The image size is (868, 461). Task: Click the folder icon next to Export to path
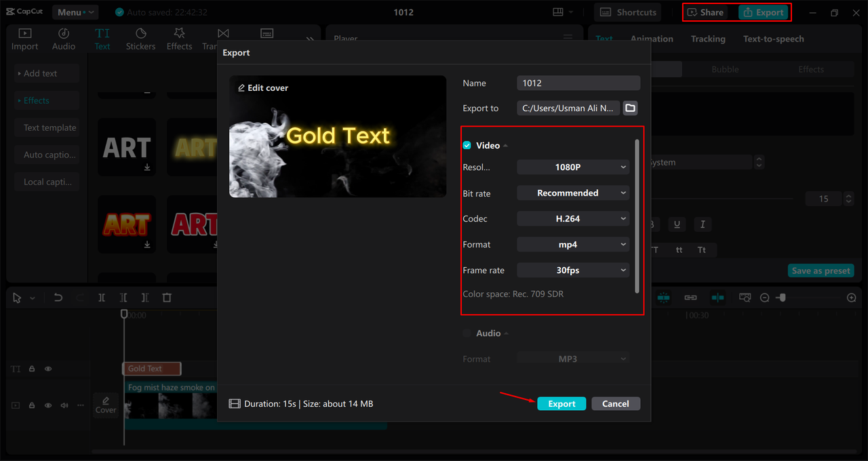pos(631,108)
